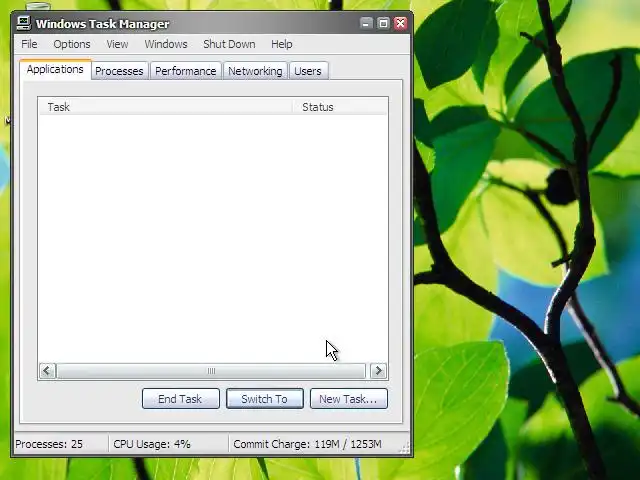Switch to the Users tab
The image size is (640, 480).
(308, 71)
